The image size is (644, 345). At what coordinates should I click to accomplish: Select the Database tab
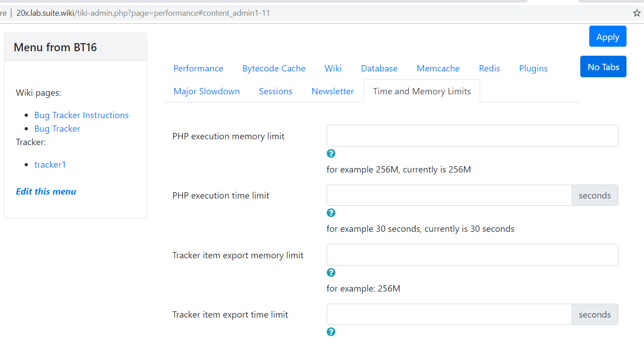point(379,68)
